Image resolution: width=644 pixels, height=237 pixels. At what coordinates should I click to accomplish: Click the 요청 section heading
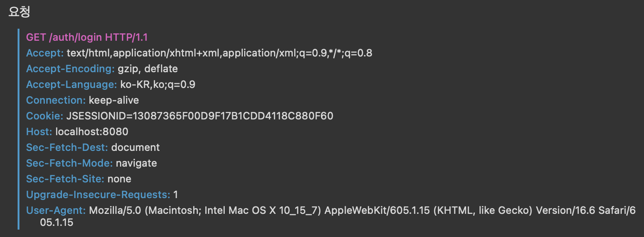(19, 12)
